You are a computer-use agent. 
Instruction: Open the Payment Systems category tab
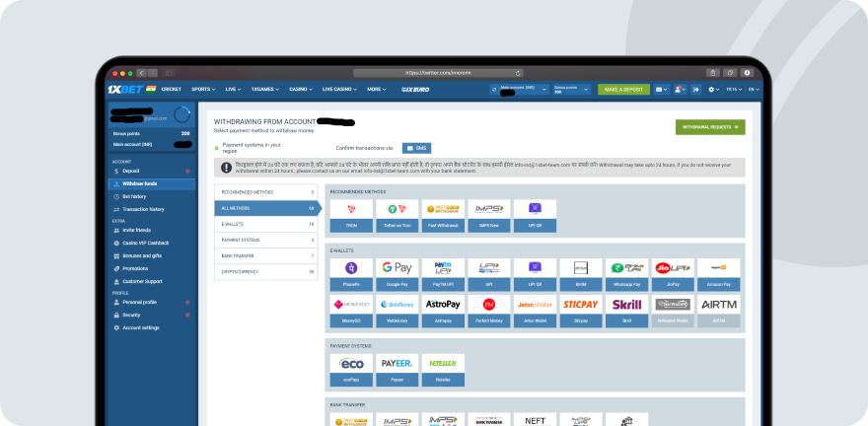point(265,240)
